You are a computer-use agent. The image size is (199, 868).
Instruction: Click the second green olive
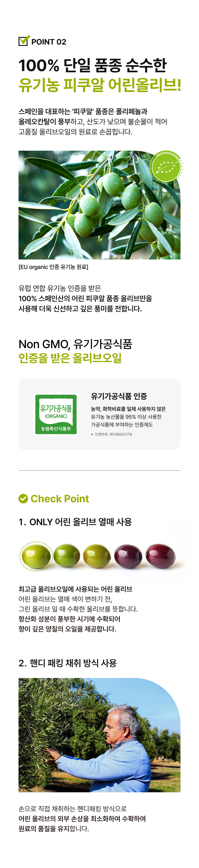coord(67,555)
